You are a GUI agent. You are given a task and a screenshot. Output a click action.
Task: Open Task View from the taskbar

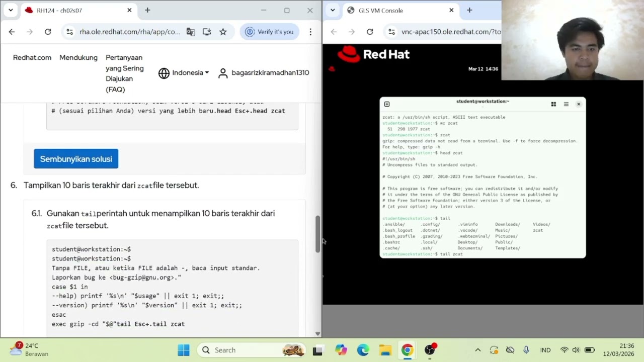(317, 350)
